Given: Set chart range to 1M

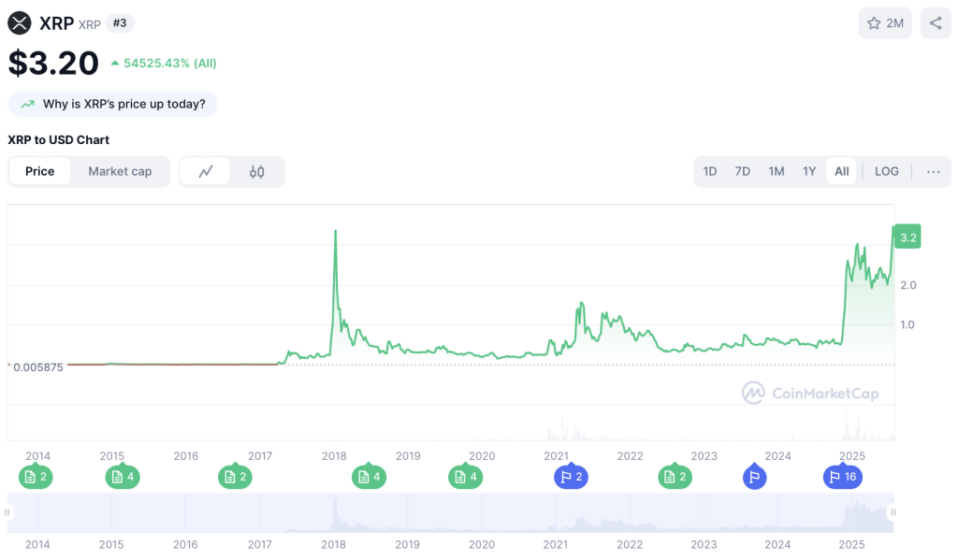Looking at the screenshot, I should (x=777, y=172).
